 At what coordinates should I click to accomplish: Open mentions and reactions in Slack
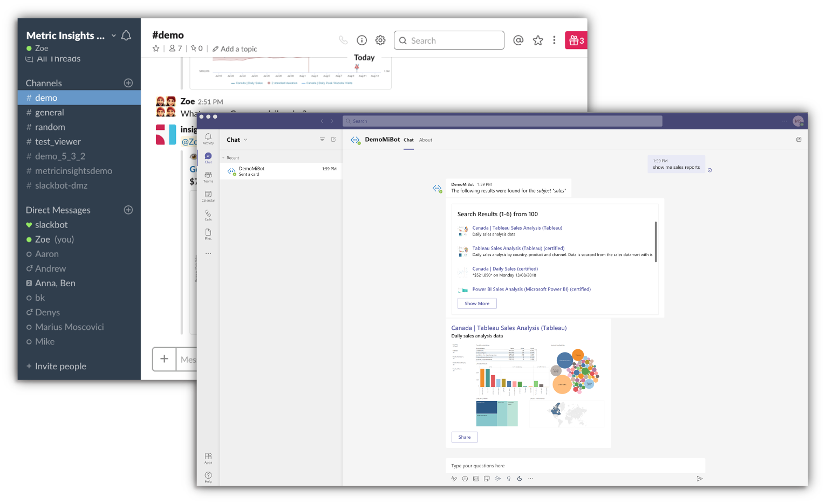pyautogui.click(x=518, y=40)
